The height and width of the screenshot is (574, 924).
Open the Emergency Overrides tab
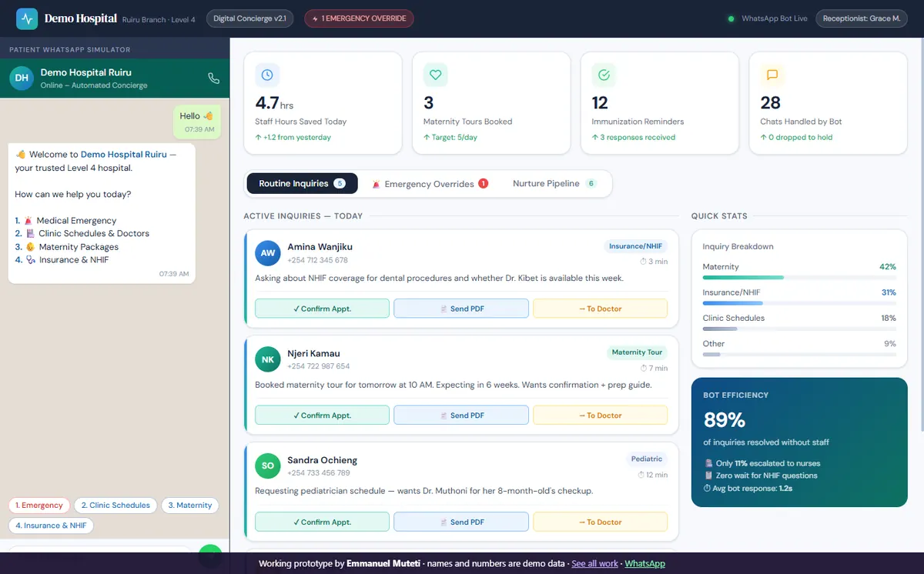coord(429,184)
